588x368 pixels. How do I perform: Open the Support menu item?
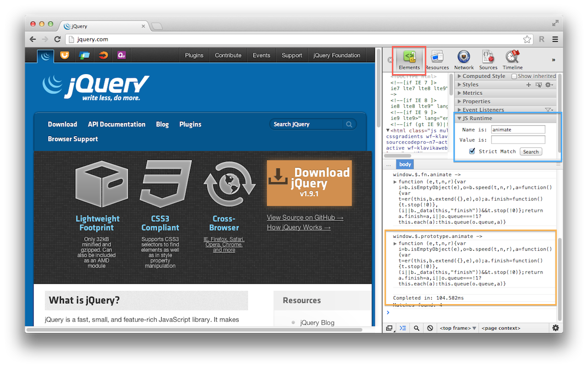(292, 55)
